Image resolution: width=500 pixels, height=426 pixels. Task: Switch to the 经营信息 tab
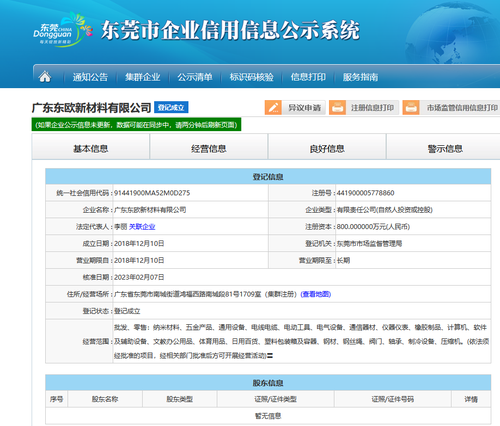(209, 148)
